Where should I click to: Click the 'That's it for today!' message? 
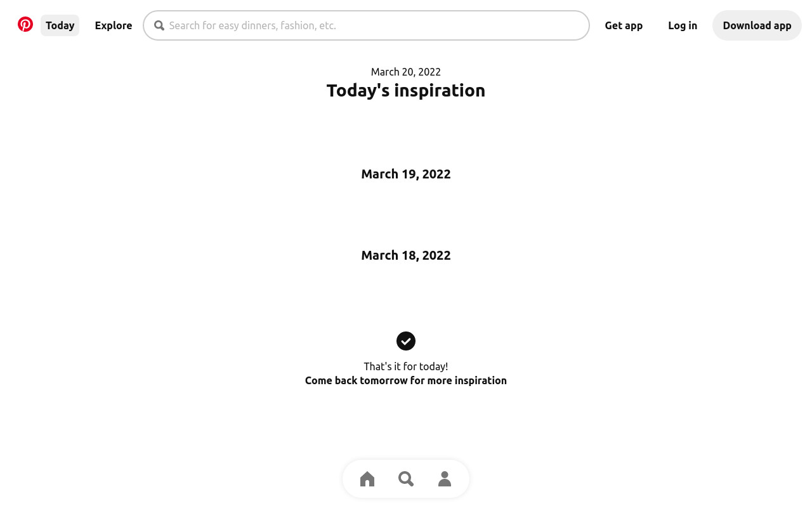[x=406, y=366]
